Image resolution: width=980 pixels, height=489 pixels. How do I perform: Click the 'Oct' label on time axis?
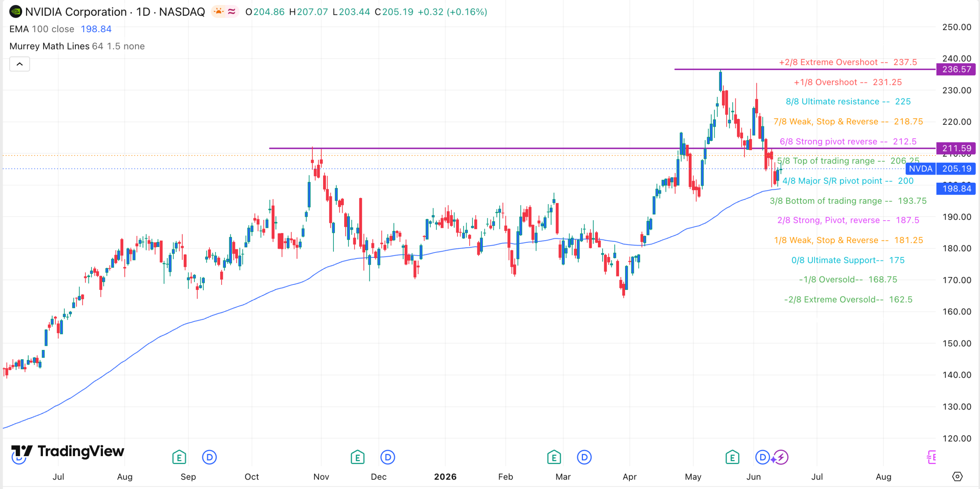[252, 477]
